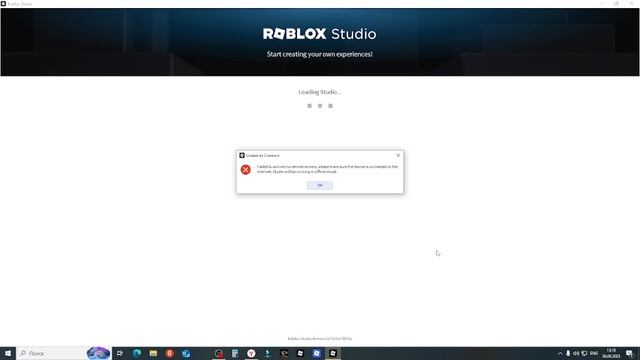
Task: Open the network status tray icon
Action: (x=584, y=353)
